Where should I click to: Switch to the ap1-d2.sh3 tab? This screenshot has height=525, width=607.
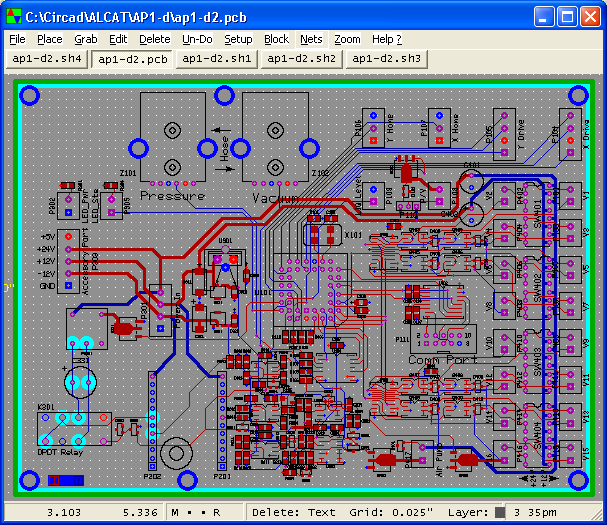tap(385, 59)
